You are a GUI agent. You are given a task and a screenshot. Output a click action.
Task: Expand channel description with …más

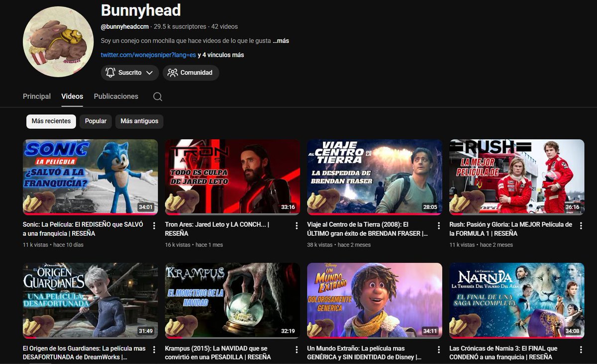pos(281,41)
